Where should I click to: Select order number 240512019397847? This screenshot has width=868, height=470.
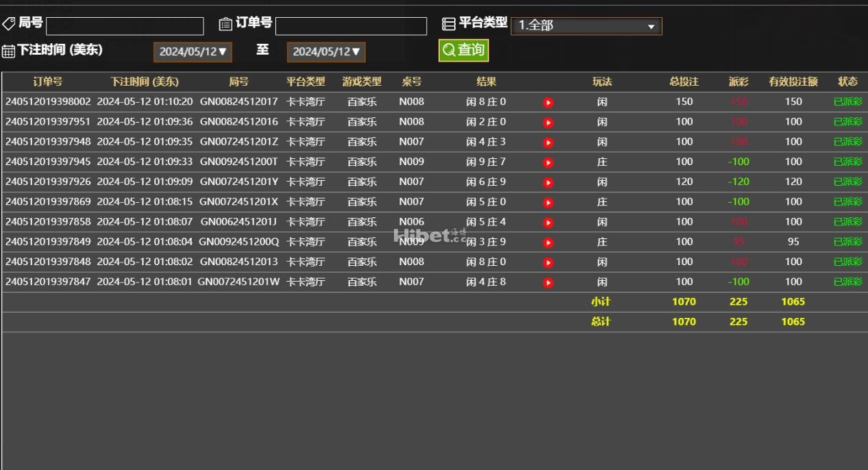click(x=48, y=282)
